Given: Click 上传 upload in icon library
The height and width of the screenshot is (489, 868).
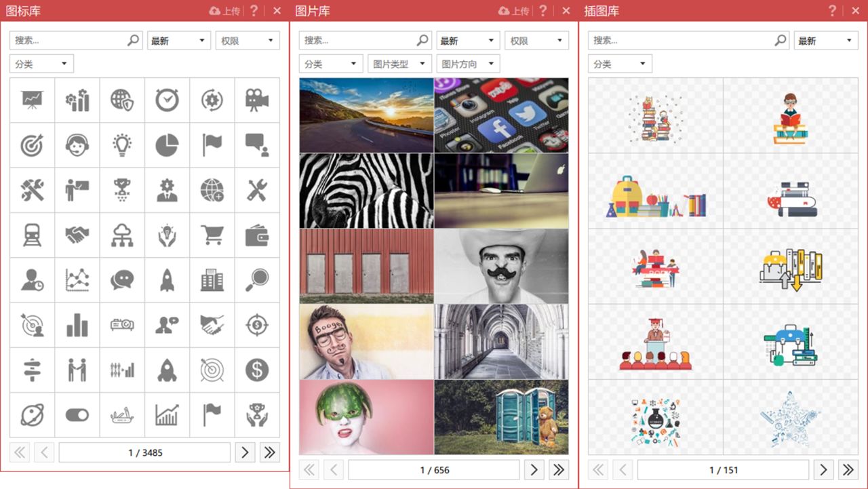Looking at the screenshot, I should tap(224, 11).
